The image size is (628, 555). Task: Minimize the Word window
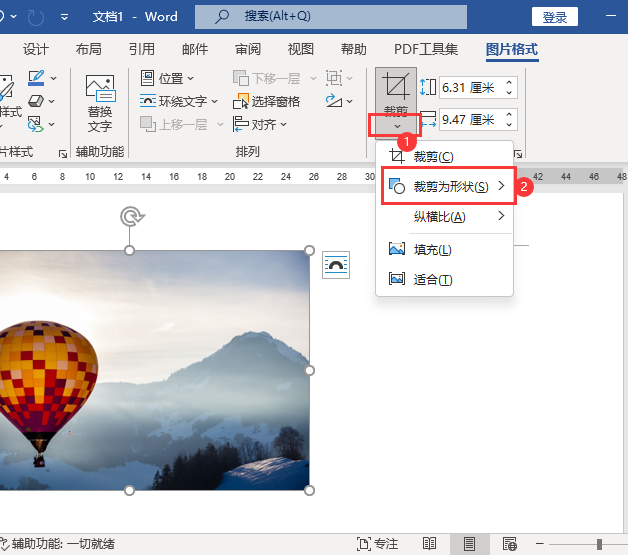coord(611,16)
